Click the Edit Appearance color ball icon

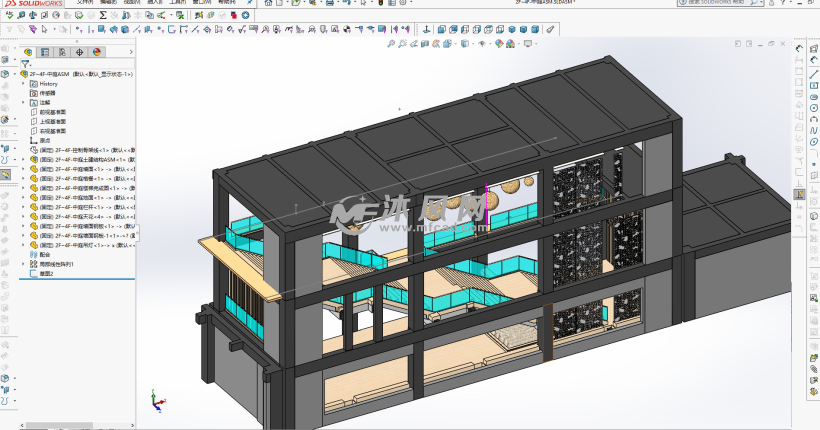(x=498, y=44)
